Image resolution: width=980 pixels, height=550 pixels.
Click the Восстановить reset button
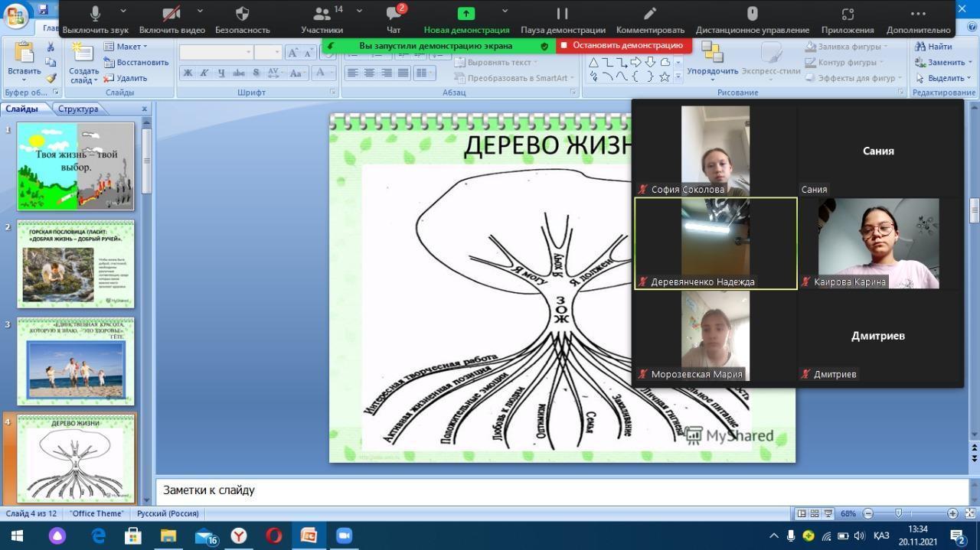pos(136,63)
